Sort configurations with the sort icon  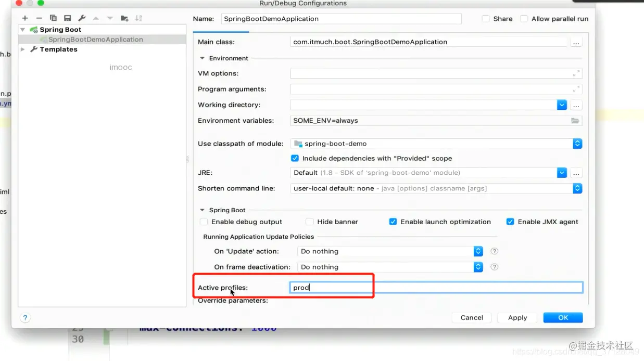[x=138, y=18]
